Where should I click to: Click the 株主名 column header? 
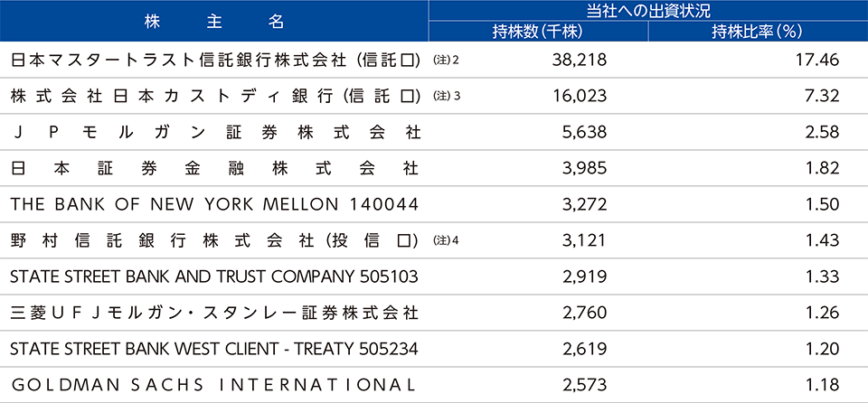(213, 21)
